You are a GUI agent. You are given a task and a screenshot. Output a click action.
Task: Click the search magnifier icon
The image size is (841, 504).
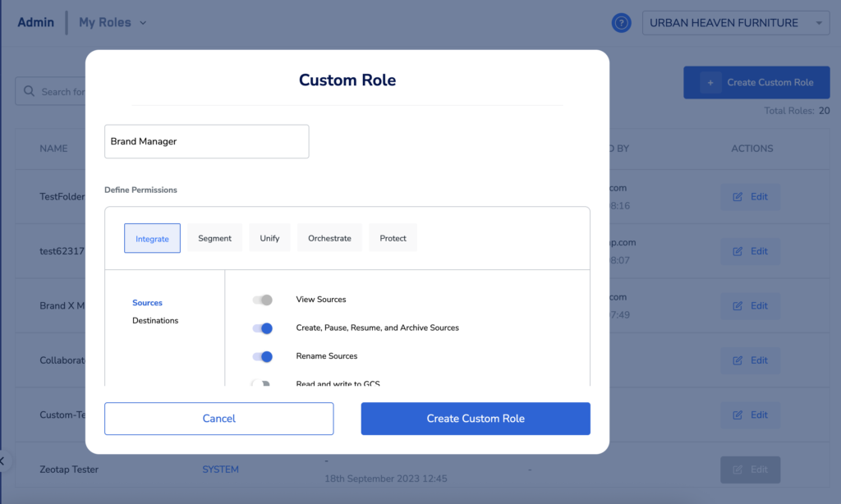pos(30,91)
